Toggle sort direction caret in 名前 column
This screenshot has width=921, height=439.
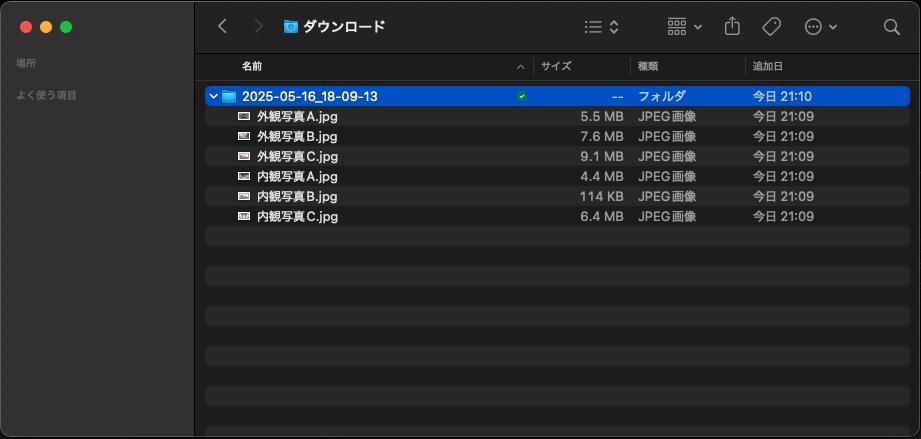(x=520, y=67)
